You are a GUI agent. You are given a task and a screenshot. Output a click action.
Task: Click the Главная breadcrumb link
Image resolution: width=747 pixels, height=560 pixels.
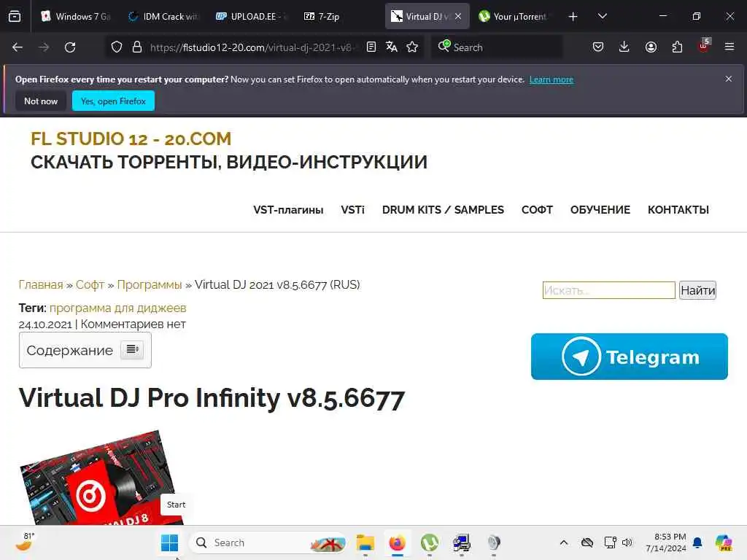tap(41, 285)
